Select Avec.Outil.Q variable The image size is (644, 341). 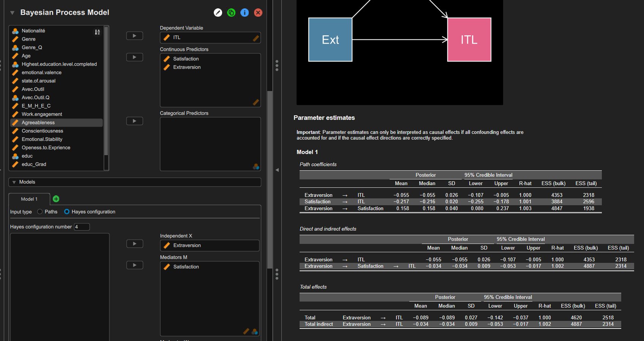(56, 97)
